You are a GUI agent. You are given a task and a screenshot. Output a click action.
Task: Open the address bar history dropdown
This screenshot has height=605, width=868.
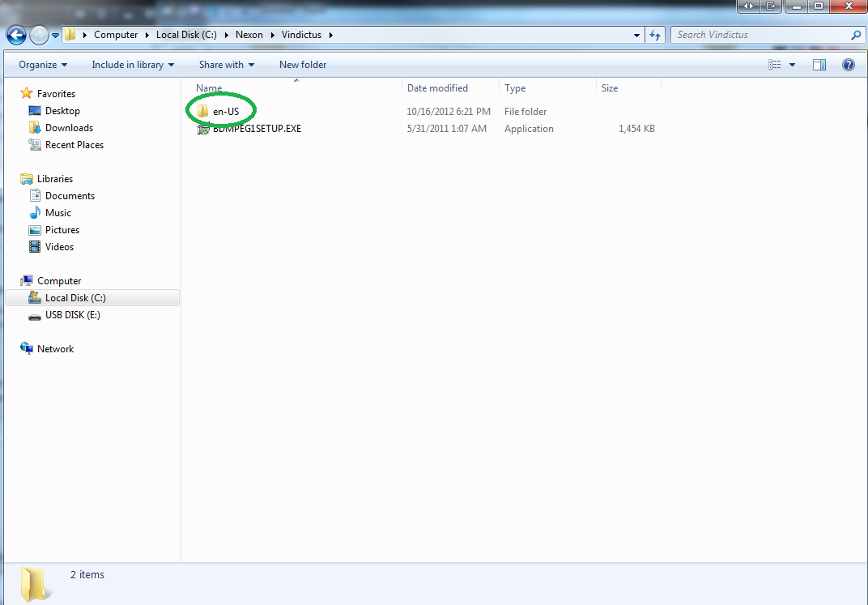pyautogui.click(x=636, y=36)
